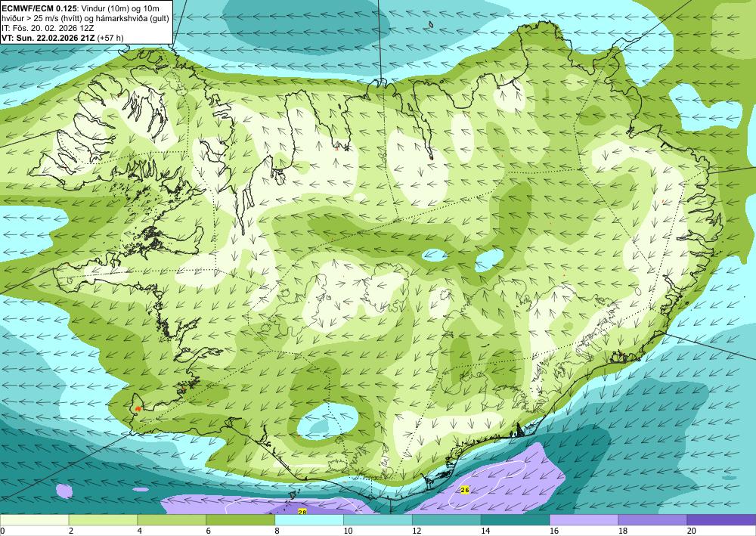756x536 pixels.
Task: Click the scale number 20 under the color bar
Action: (692, 531)
